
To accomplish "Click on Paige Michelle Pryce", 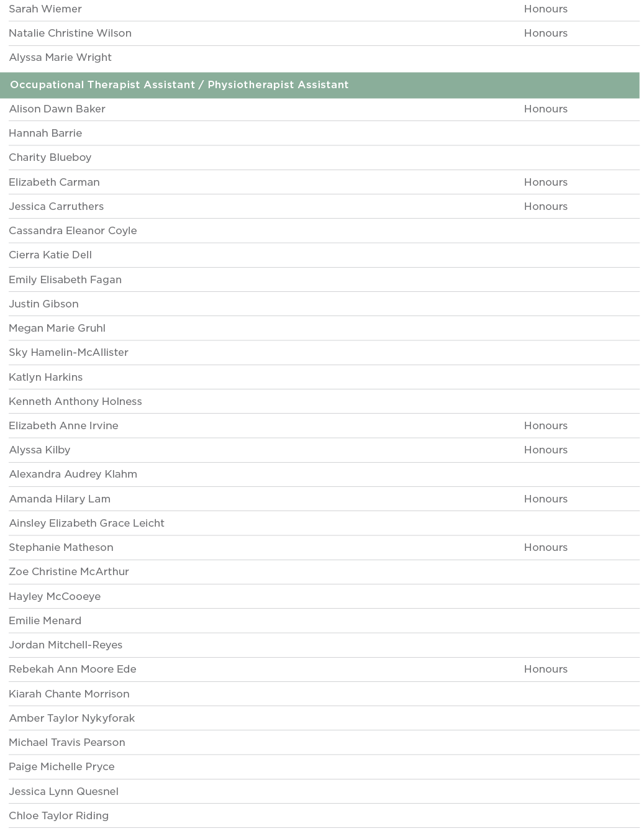I will pos(61,767).
